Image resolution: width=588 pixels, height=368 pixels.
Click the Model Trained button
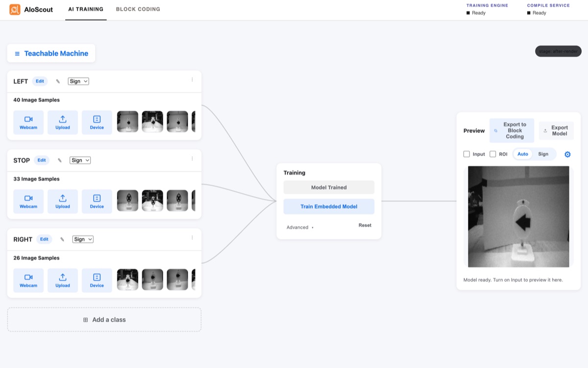coord(329,187)
